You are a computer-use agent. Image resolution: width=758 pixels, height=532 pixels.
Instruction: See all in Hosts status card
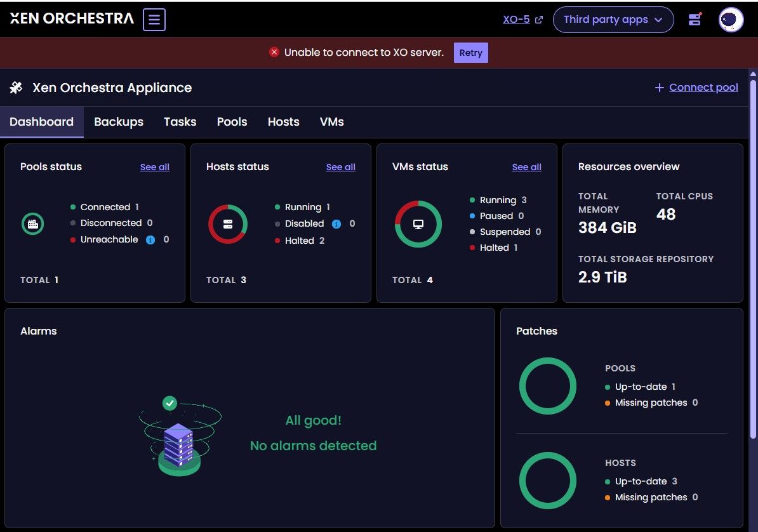(x=341, y=167)
